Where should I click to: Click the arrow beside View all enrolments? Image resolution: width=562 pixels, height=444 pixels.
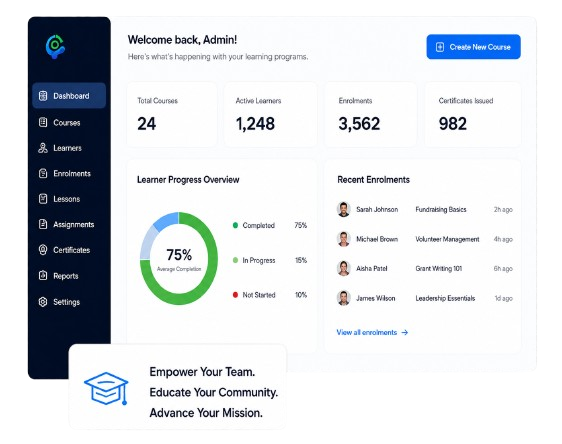[x=405, y=333]
